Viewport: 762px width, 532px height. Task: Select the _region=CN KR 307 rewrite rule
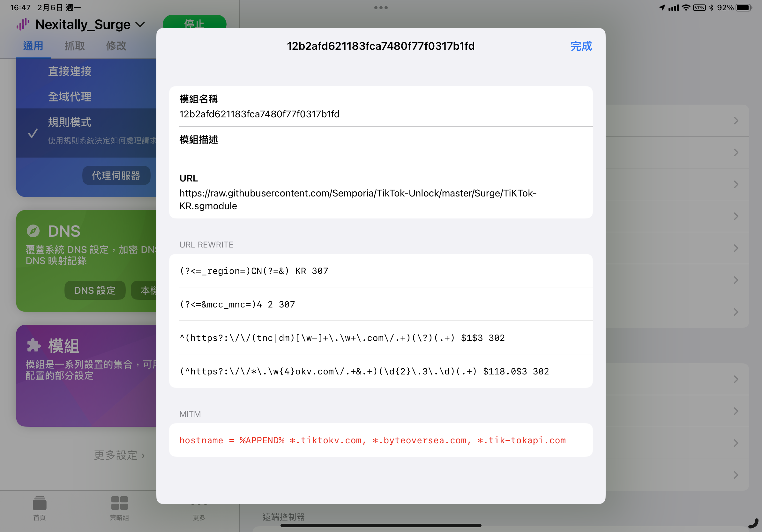tap(381, 271)
